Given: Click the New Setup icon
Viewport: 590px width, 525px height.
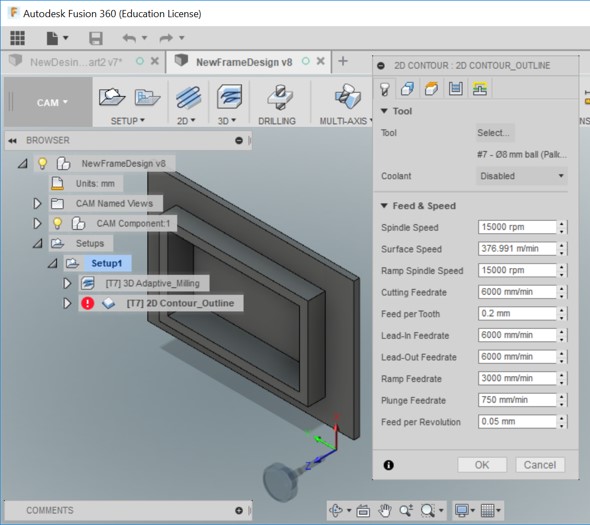Looking at the screenshot, I should (111, 97).
